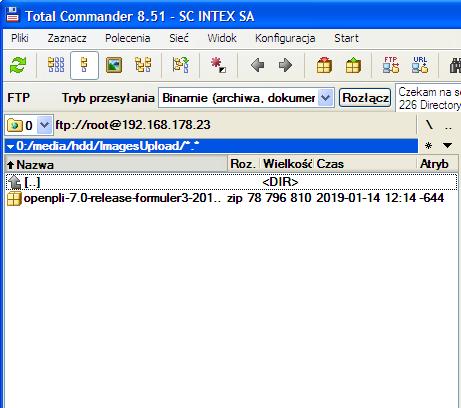Show thumbnail view of files

click(x=114, y=65)
